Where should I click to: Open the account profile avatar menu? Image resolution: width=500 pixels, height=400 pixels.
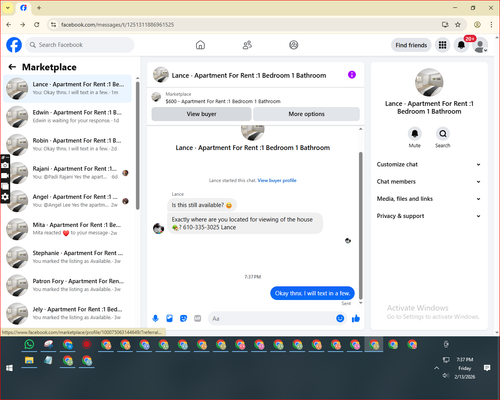point(480,45)
